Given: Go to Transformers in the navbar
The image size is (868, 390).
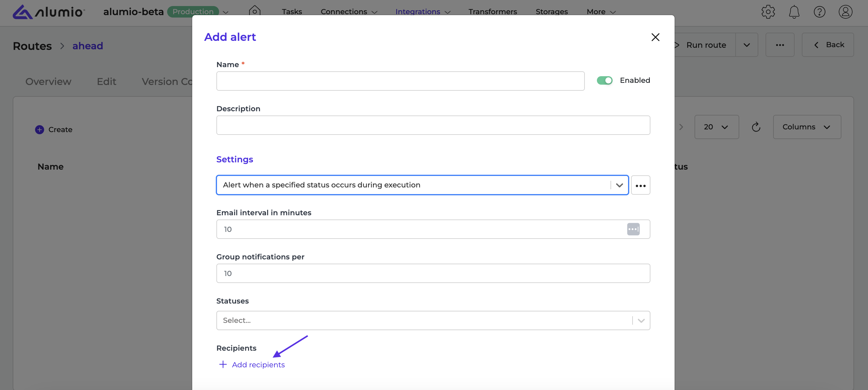Looking at the screenshot, I should 492,12.
